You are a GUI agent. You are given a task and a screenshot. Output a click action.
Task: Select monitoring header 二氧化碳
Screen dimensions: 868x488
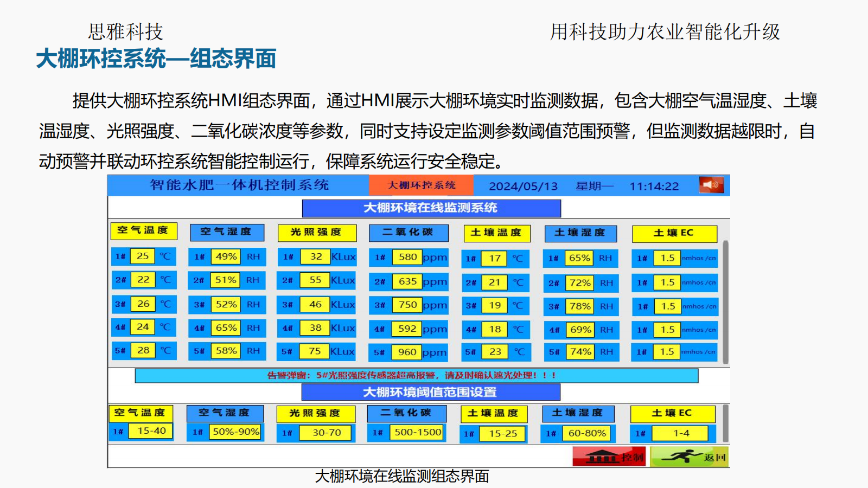tap(409, 233)
